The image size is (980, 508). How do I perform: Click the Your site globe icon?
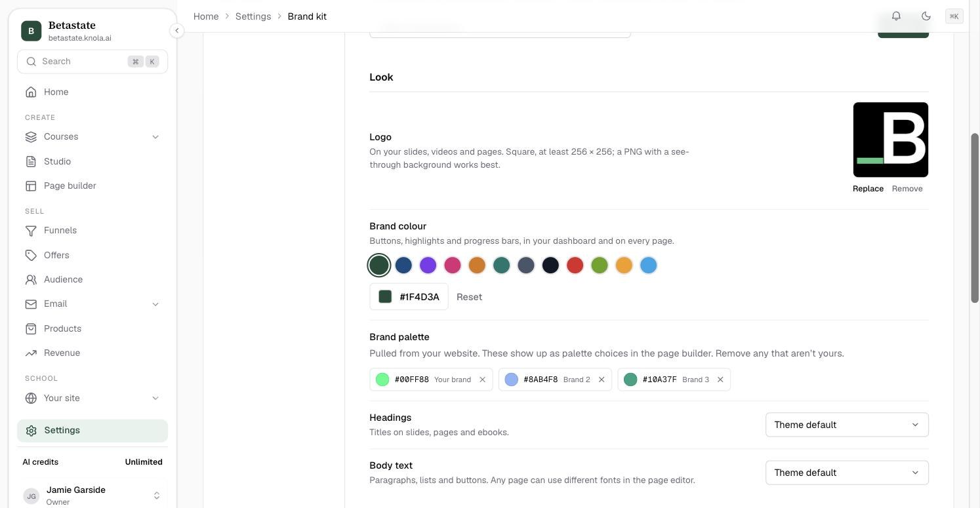pyautogui.click(x=31, y=399)
